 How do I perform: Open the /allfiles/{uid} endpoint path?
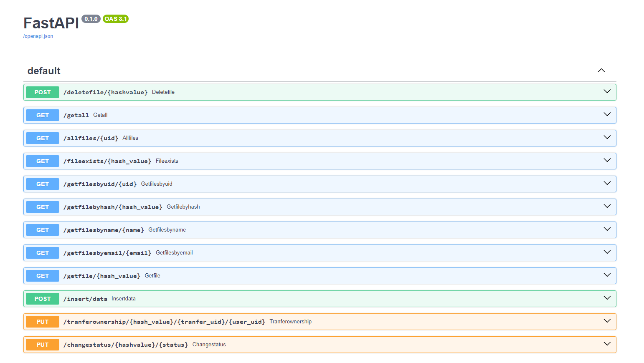pyautogui.click(x=91, y=138)
